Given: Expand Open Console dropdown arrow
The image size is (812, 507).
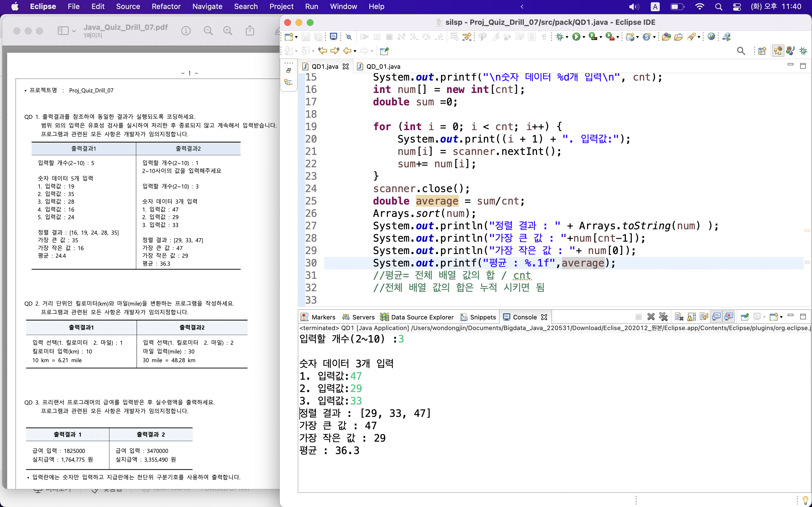Looking at the screenshot, I should coord(782,317).
